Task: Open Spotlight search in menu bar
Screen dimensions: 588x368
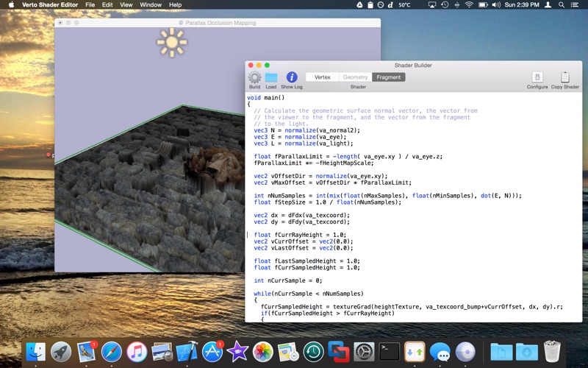Action: pos(562,4)
